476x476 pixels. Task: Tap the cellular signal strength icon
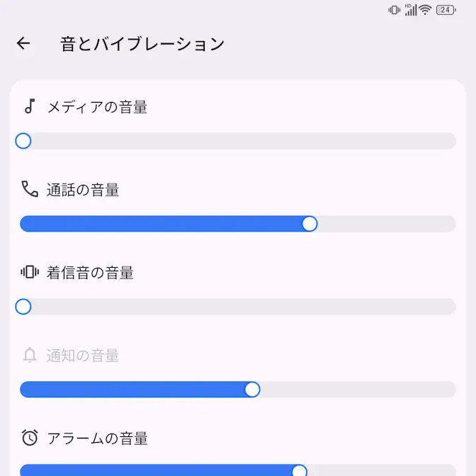(x=411, y=10)
